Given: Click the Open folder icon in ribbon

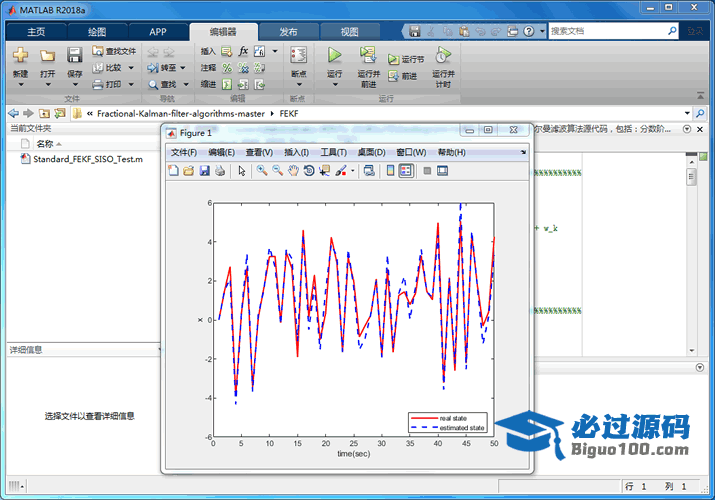Looking at the screenshot, I should (x=47, y=56).
